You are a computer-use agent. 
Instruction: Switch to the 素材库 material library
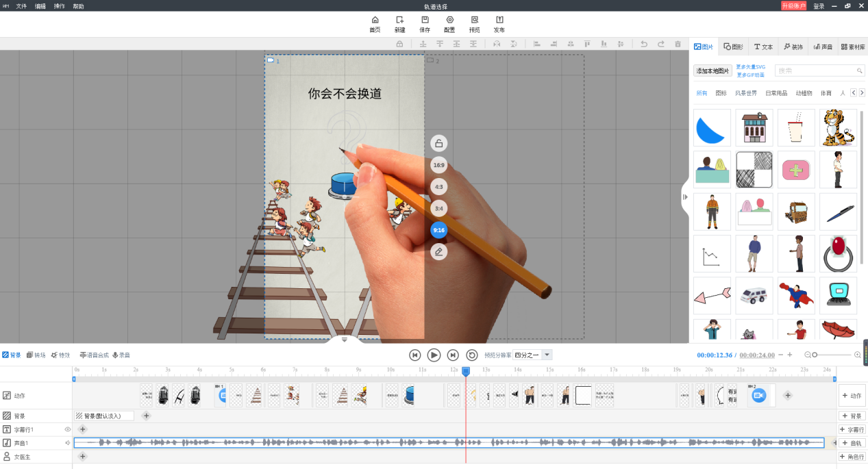click(x=856, y=47)
